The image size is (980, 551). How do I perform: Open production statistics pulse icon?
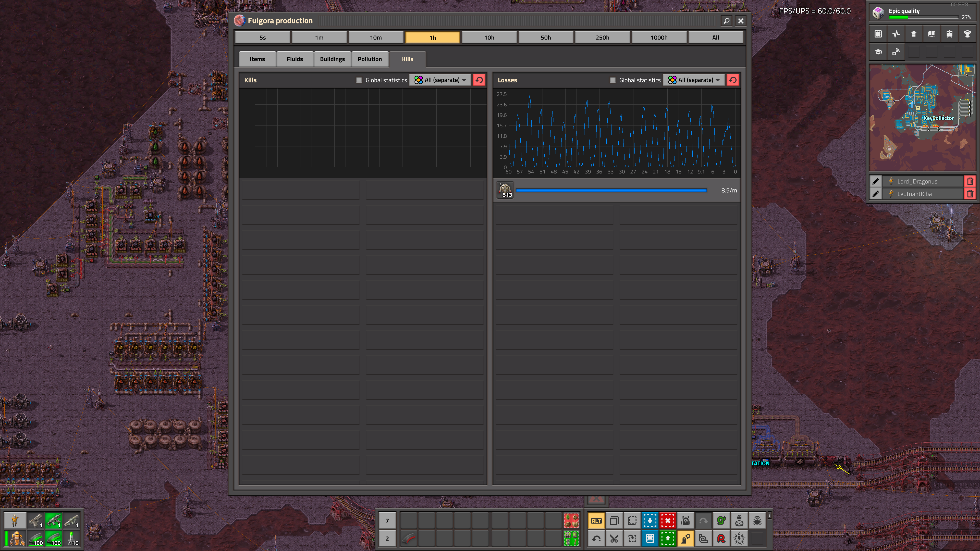[x=896, y=34]
